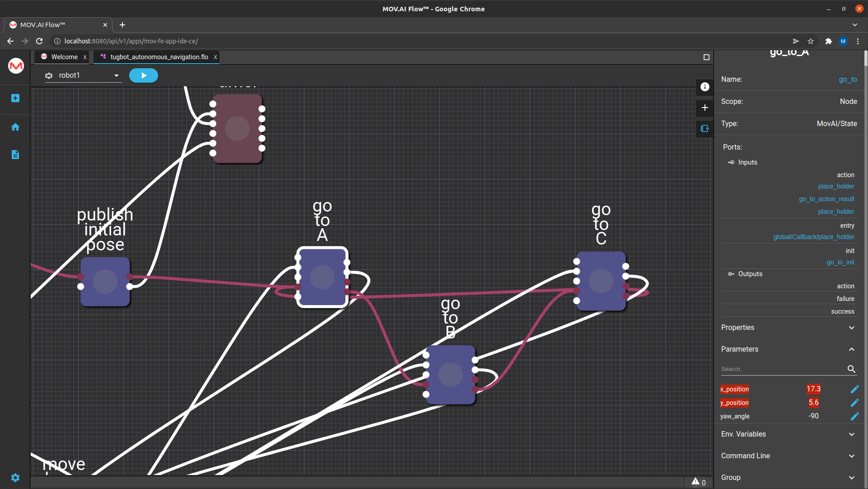Click the browser reload button
The image size is (868, 489).
click(x=39, y=41)
